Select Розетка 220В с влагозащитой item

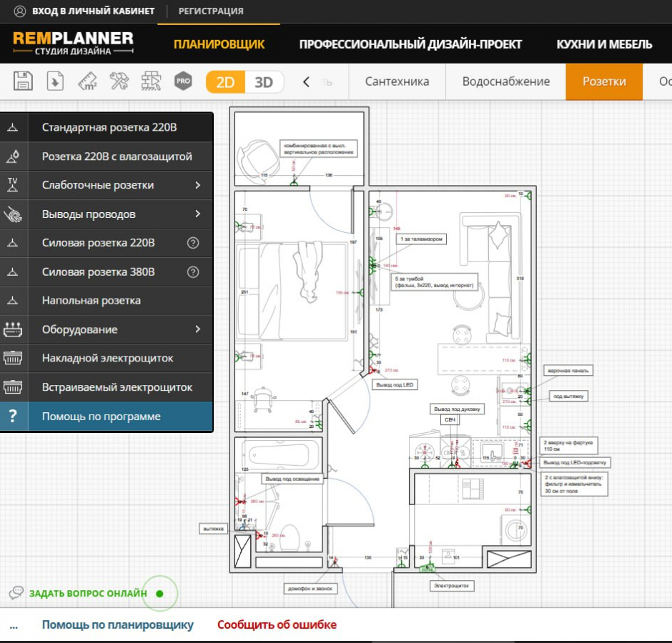click(x=107, y=156)
